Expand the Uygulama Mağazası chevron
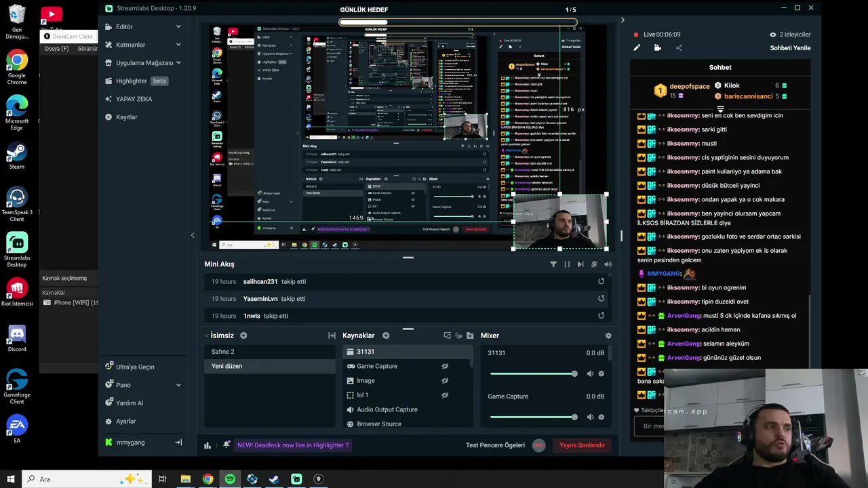This screenshot has width=868, height=488. tap(178, 63)
